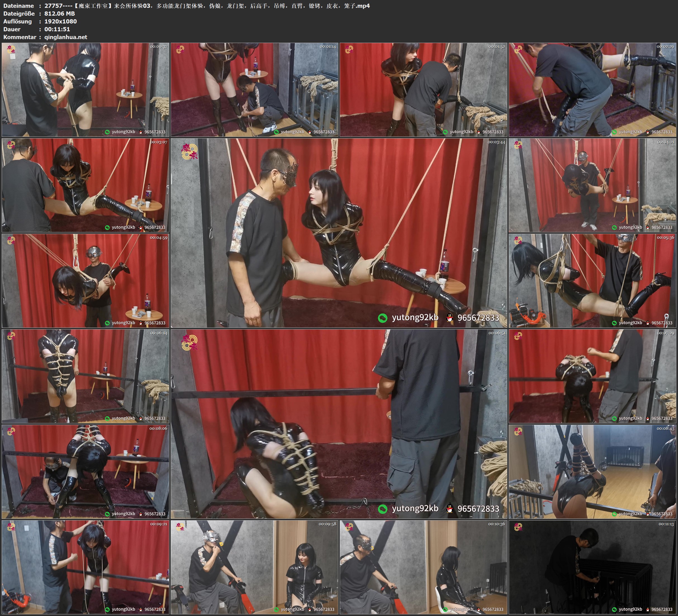
Task: Click the WeChat icon in the 00:03:44 thumbnail
Action: 383,318
